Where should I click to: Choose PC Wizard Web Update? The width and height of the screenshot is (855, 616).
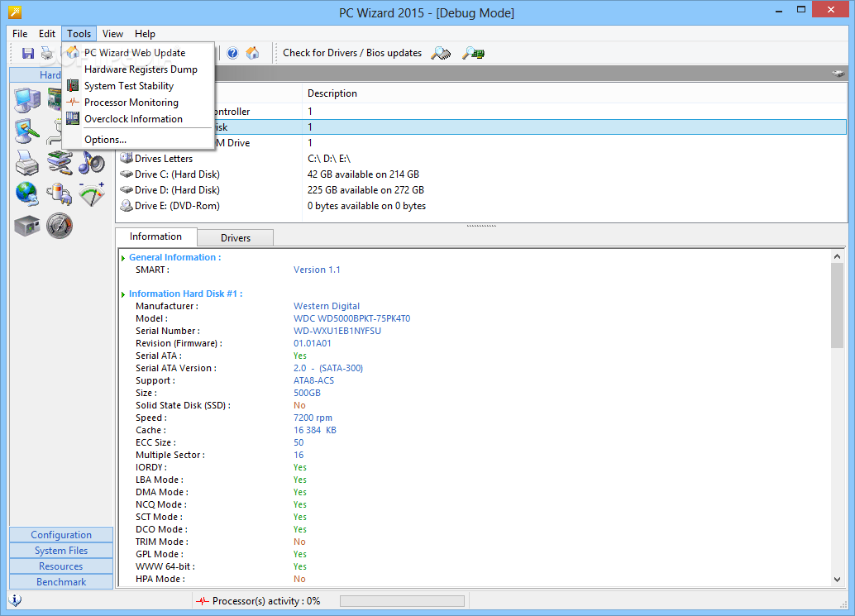(138, 53)
